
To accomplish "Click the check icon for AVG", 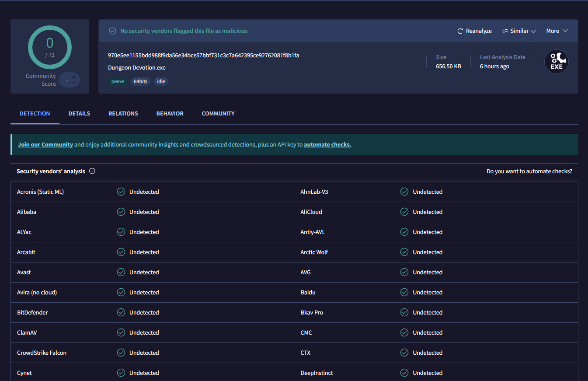I will tap(404, 272).
